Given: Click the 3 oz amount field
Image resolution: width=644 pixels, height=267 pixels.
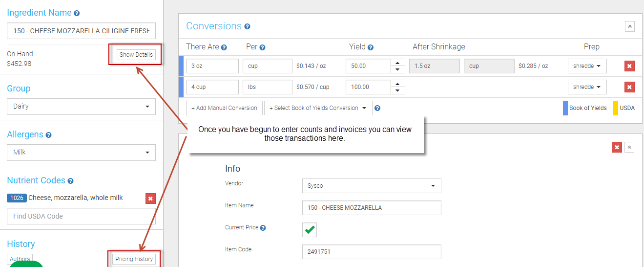Looking at the screenshot, I should (x=212, y=66).
